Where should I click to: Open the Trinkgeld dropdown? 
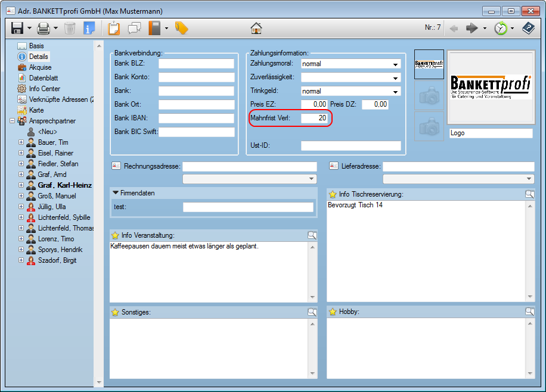[x=396, y=92]
